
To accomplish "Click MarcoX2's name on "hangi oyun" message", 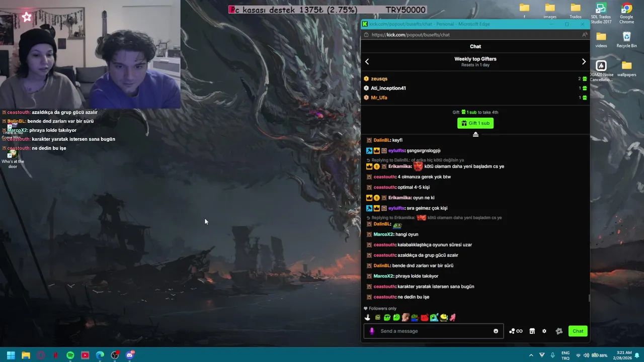I will [x=383, y=234].
